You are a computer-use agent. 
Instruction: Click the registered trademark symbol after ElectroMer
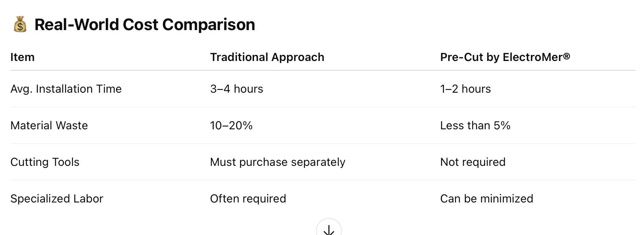(567, 56)
